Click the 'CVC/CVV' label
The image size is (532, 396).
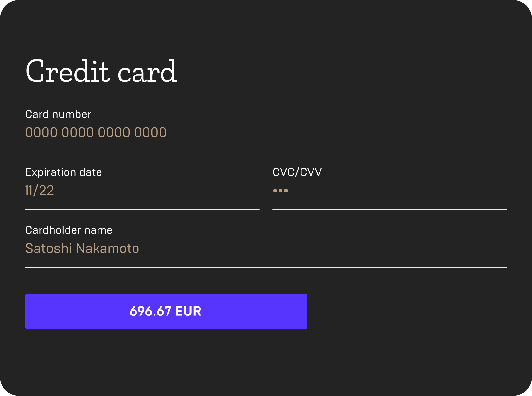(297, 172)
